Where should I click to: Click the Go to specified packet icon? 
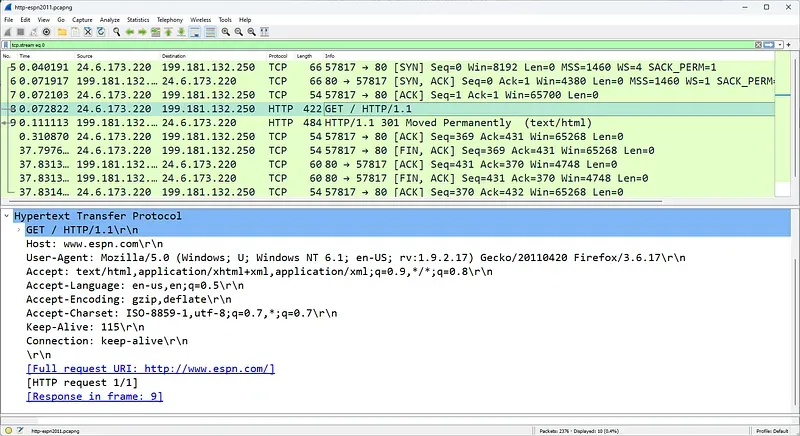pyautogui.click(x=156, y=32)
